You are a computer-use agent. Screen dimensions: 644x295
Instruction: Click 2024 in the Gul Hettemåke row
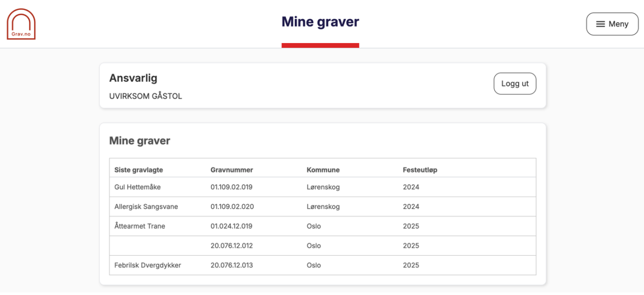[411, 187]
